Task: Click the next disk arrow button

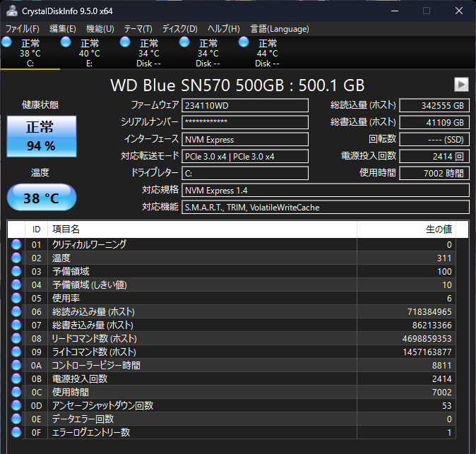Action: [x=461, y=84]
